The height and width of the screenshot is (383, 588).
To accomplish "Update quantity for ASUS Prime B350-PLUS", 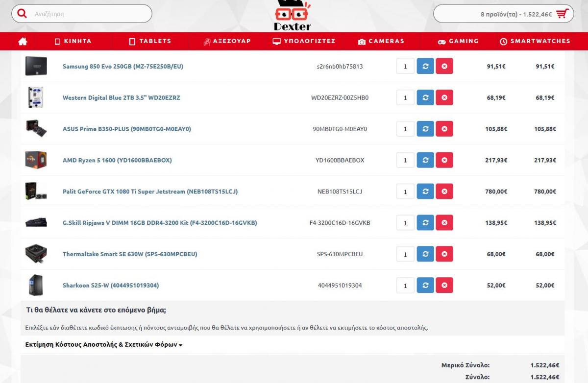I will point(425,129).
